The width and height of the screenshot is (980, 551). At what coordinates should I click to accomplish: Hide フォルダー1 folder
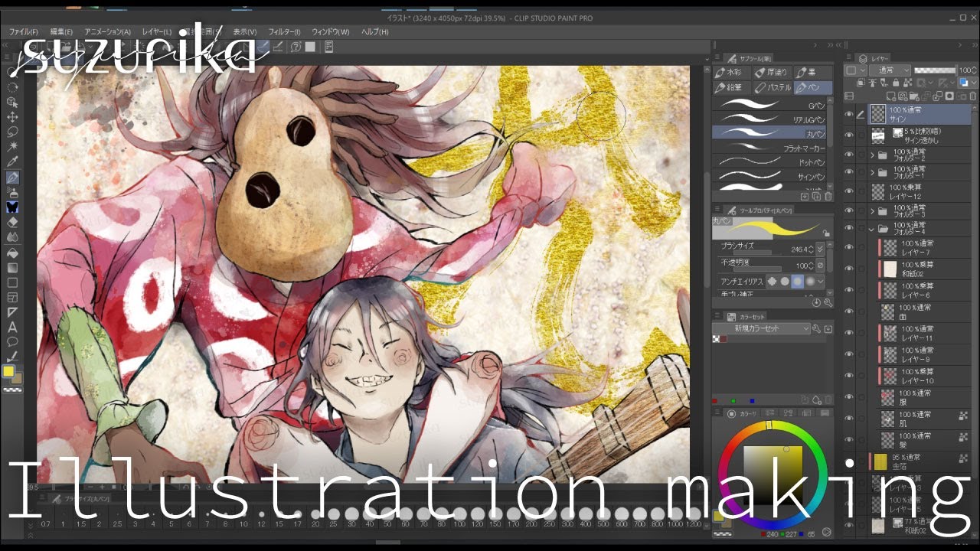pyautogui.click(x=848, y=173)
